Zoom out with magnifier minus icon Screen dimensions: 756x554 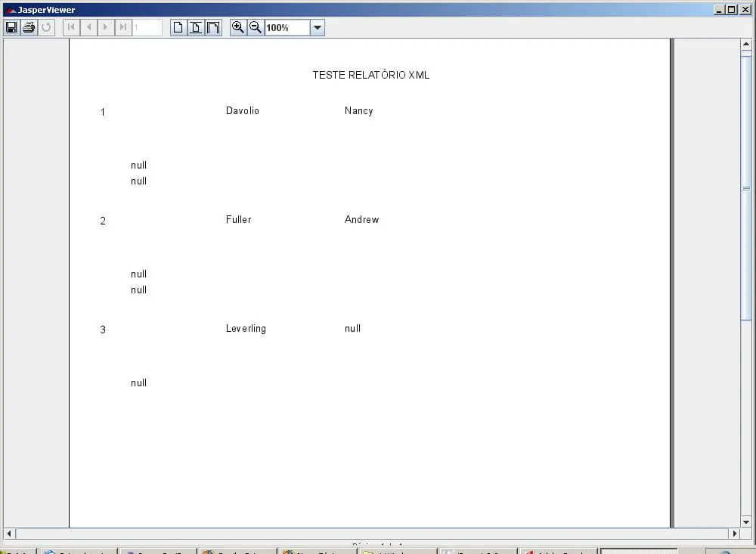[256, 27]
